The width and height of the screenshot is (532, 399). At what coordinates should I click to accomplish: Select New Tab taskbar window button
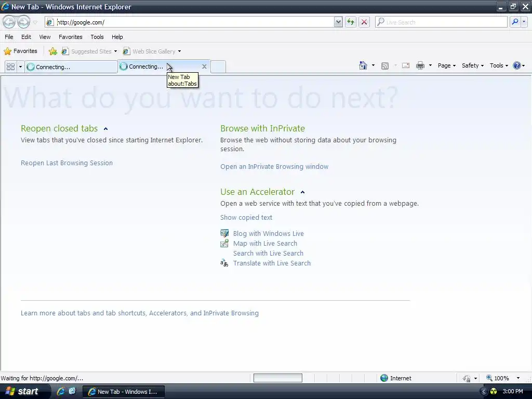[124, 392]
